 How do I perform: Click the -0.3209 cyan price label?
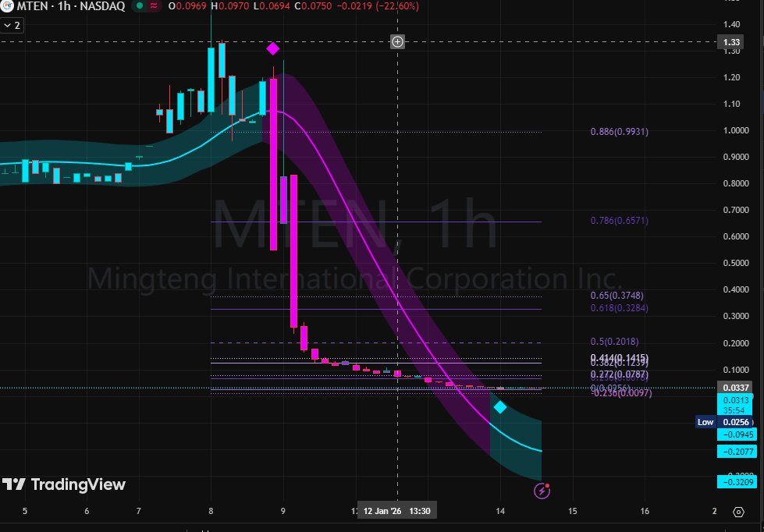tap(737, 482)
